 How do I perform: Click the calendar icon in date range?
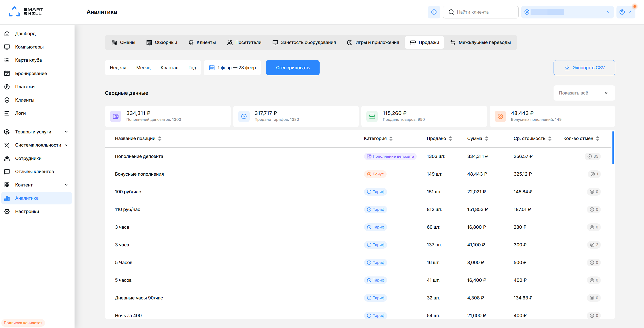coord(212,68)
